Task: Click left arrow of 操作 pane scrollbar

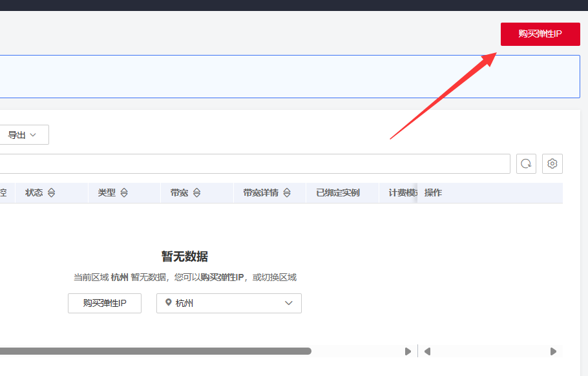Action: [427, 351]
